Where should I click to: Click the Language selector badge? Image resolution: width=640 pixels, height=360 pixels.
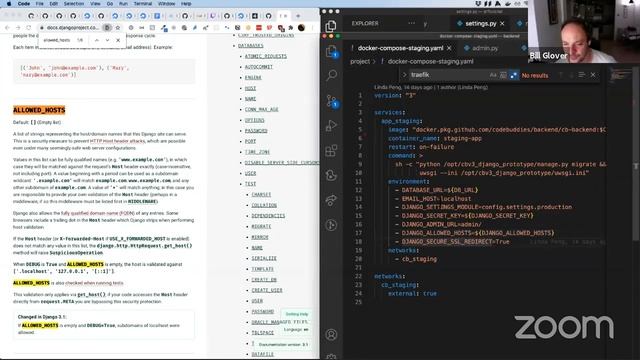click(296, 329)
